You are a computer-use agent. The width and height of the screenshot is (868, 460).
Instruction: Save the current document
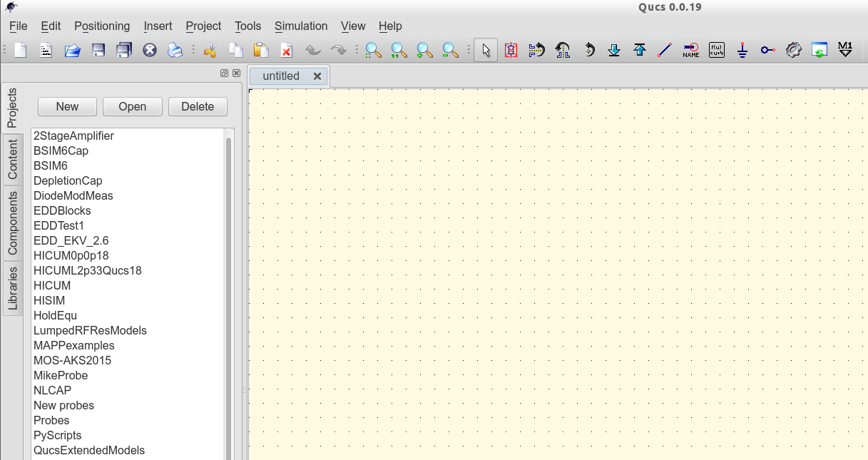98,50
